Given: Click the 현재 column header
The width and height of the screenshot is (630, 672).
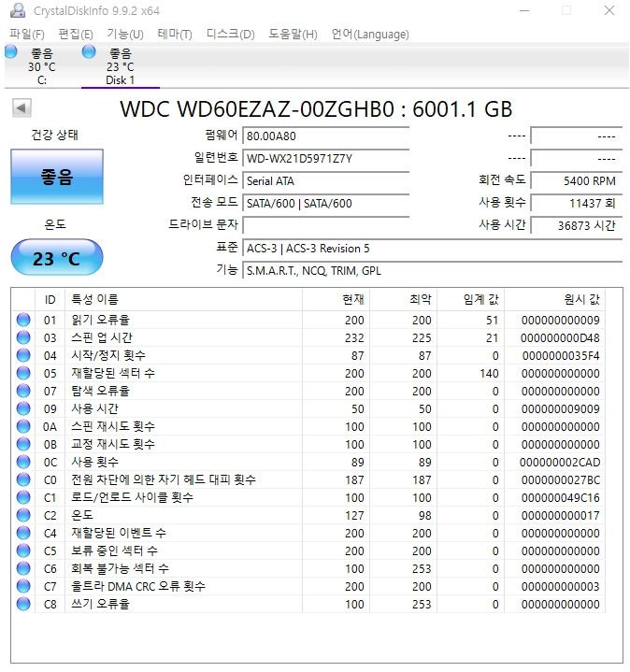Looking at the screenshot, I should pyautogui.click(x=336, y=300).
